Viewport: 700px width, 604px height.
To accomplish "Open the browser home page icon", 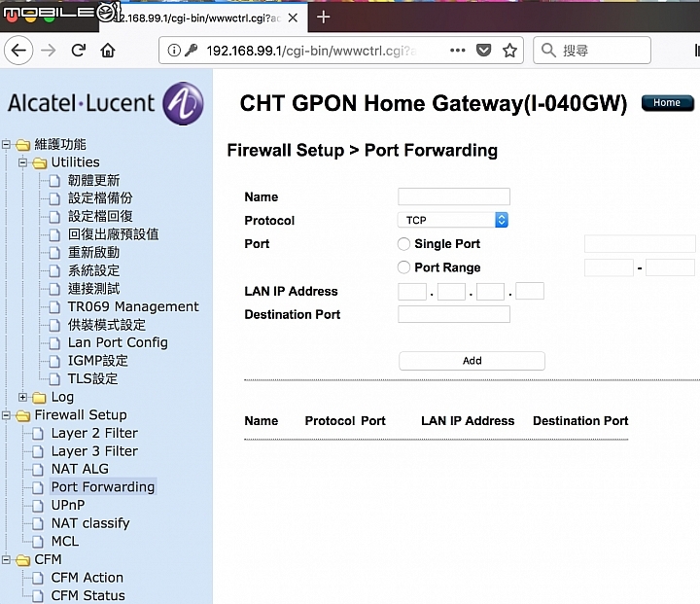I will (108, 50).
